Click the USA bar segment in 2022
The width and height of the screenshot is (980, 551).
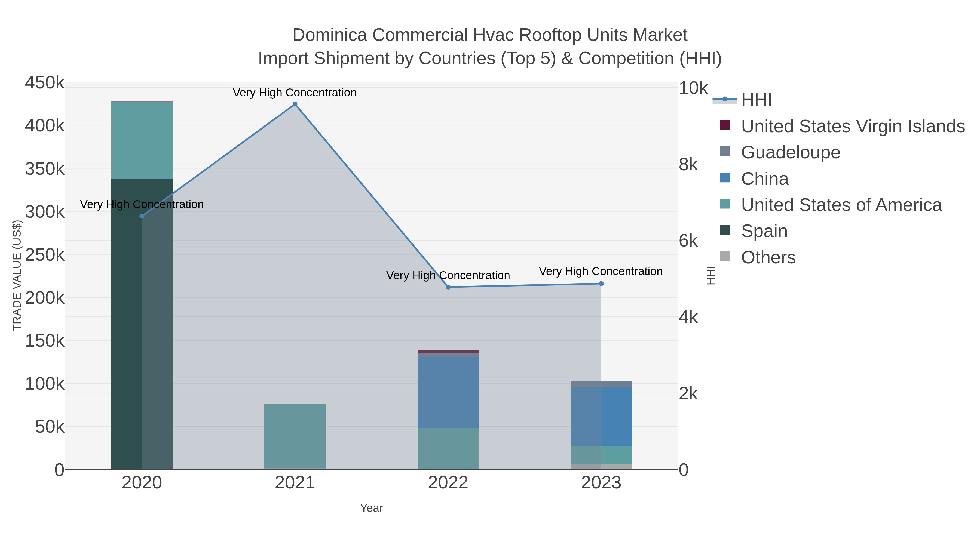pos(448,449)
